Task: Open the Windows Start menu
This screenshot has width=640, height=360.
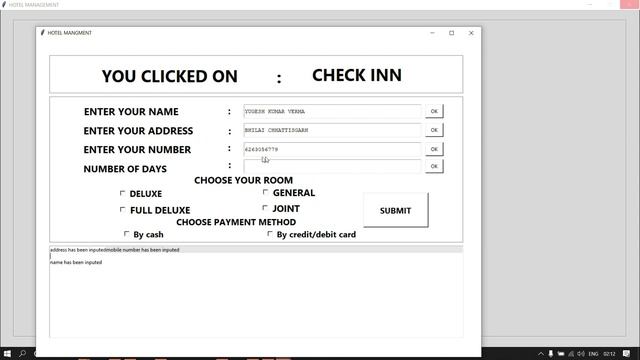Action: [7, 353]
